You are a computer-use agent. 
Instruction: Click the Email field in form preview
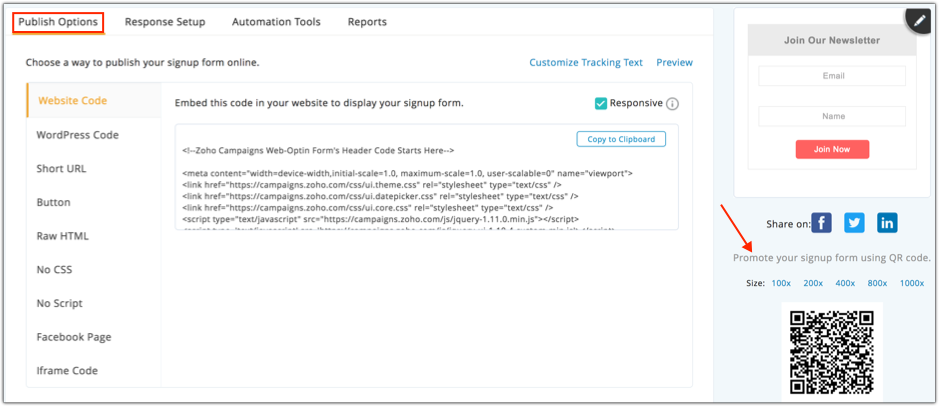coord(832,76)
